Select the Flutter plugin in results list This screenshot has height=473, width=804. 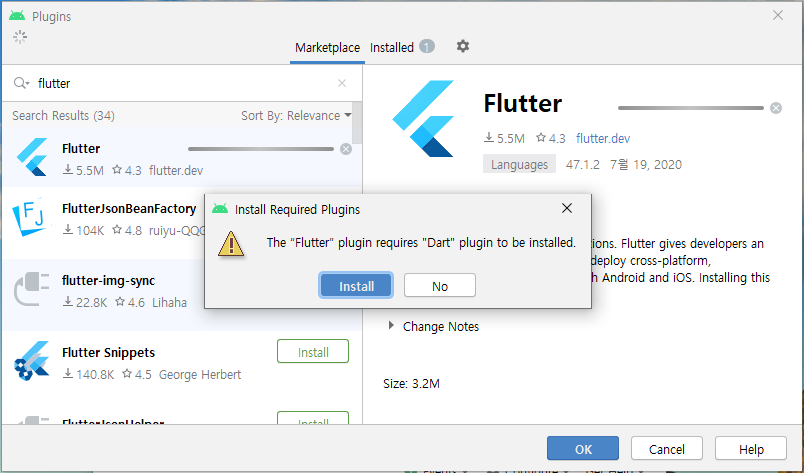pyautogui.click(x=177, y=157)
